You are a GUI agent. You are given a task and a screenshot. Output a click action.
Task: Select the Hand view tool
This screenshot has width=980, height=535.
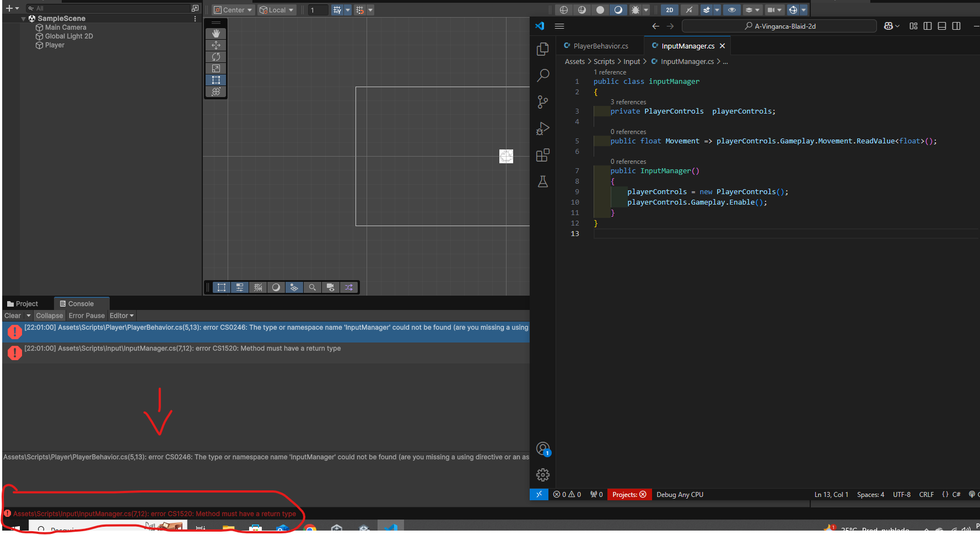point(216,34)
